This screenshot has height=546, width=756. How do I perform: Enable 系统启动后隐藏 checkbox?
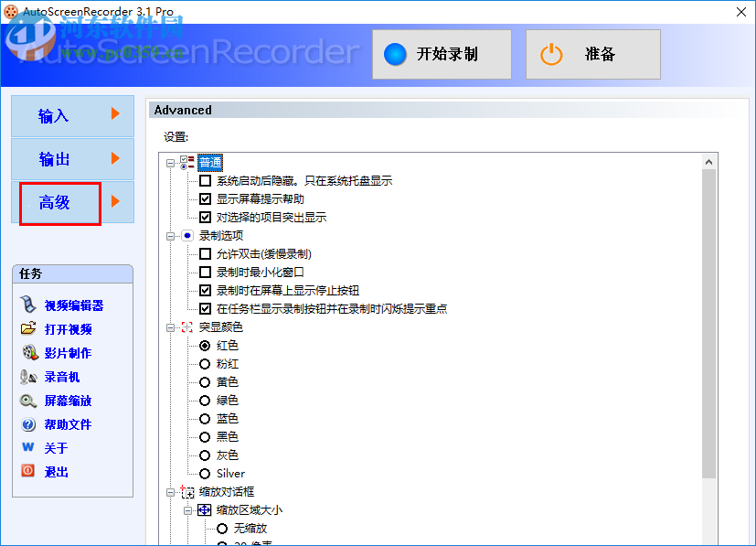coord(206,180)
